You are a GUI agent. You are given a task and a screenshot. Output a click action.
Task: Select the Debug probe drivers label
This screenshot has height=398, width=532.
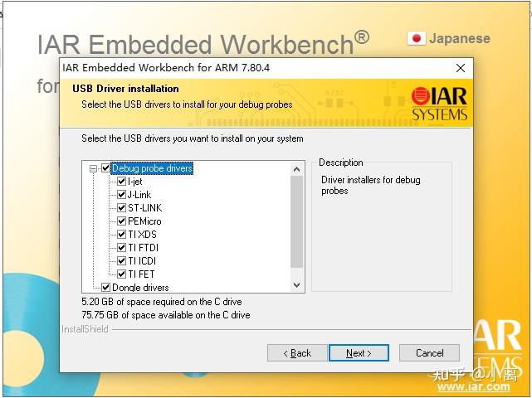tap(152, 168)
